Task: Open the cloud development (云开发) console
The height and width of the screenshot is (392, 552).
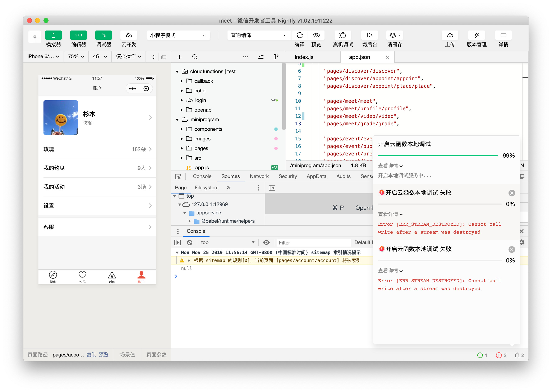Action: coord(129,35)
